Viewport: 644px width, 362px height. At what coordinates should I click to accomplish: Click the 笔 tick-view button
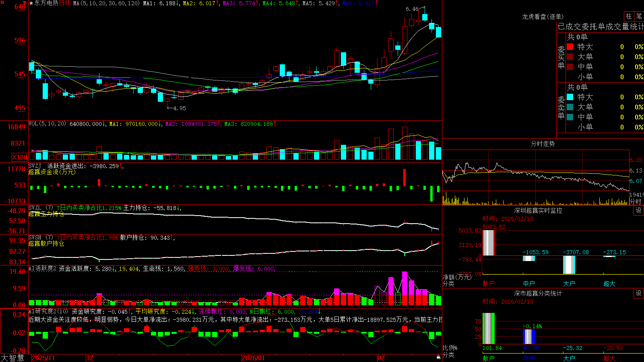(x=639, y=16)
